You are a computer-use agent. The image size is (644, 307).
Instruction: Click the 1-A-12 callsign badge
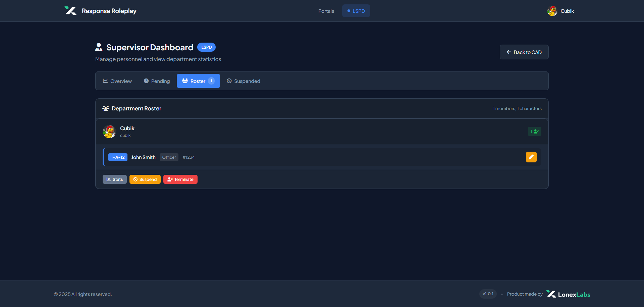coord(118,157)
